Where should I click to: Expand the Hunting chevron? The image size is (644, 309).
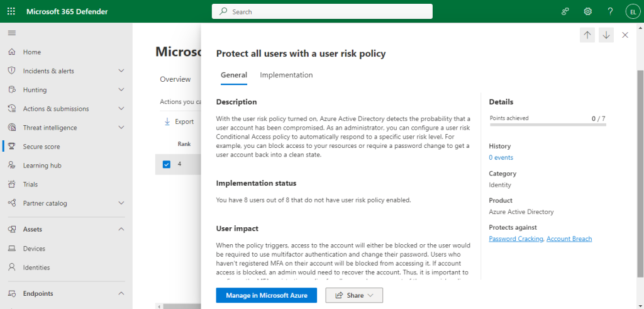(121, 89)
